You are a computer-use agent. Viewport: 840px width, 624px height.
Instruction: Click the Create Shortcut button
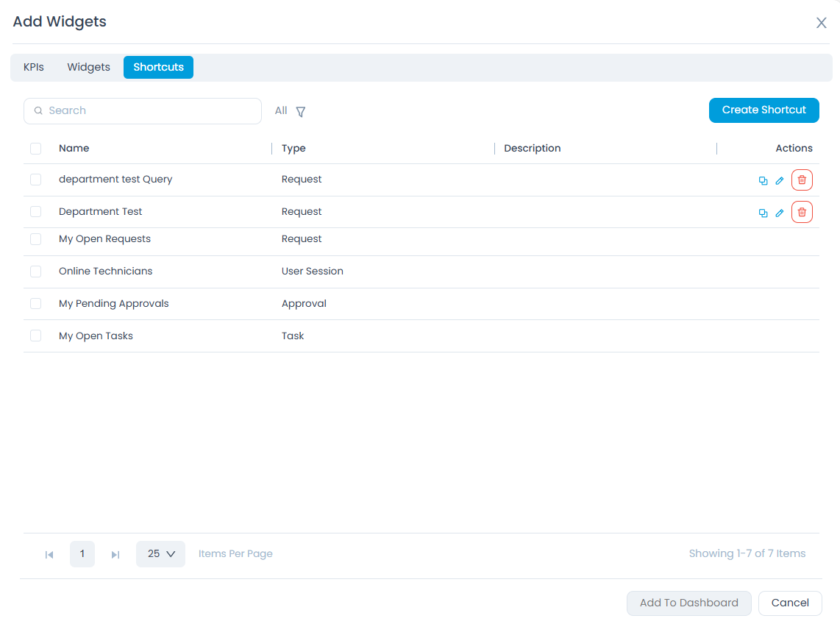coord(764,110)
